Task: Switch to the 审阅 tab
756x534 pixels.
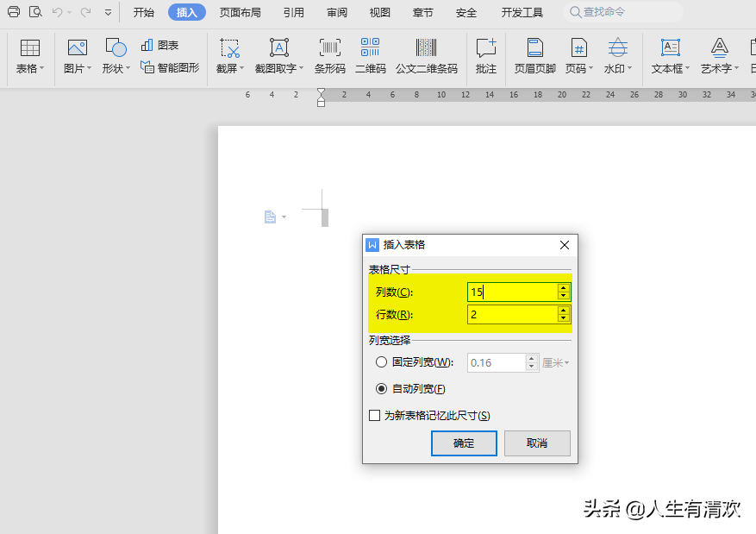Action: (x=336, y=12)
